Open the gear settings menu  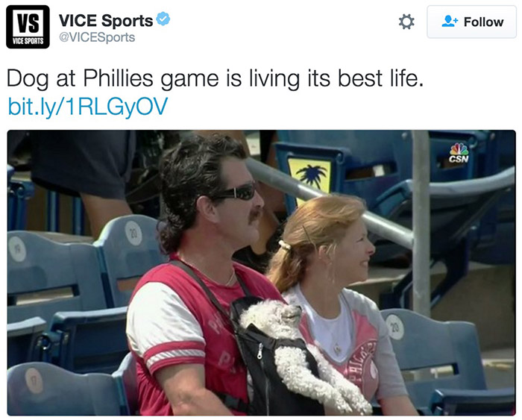(406, 22)
